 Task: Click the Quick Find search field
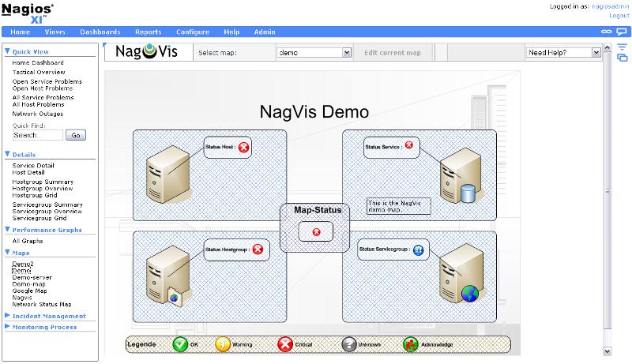(x=38, y=135)
